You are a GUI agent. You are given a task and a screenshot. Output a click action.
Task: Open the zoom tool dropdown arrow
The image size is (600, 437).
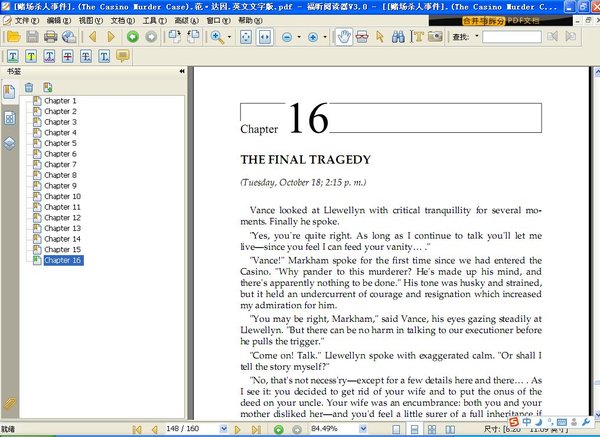[x=229, y=37]
